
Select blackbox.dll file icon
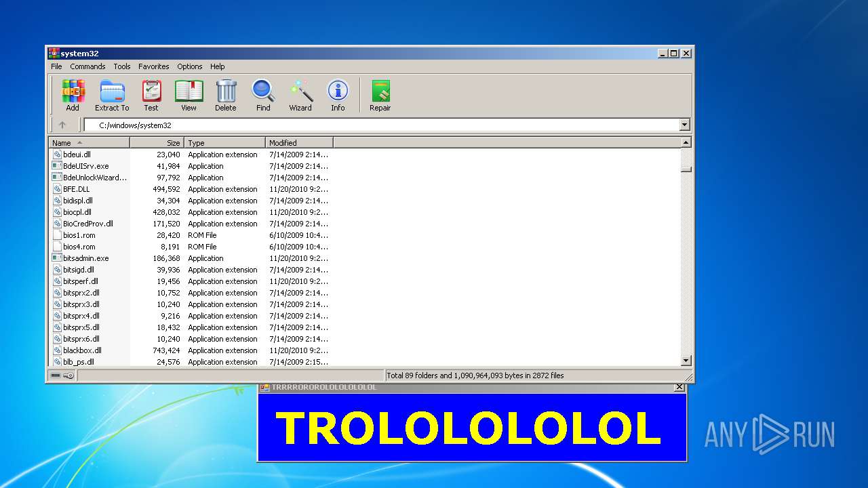[x=57, y=350]
